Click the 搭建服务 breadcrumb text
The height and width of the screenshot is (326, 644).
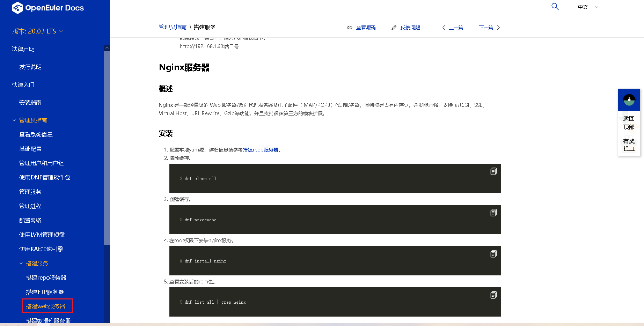click(205, 27)
